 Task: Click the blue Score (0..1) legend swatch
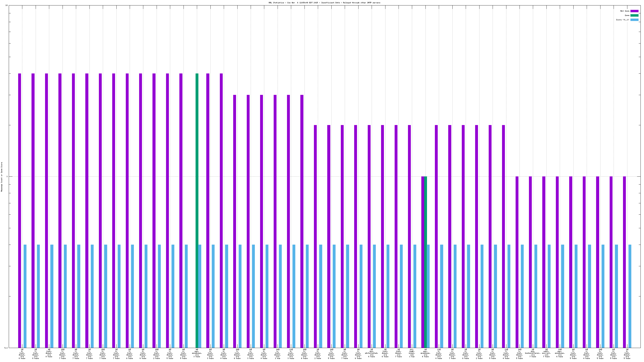coord(634,20)
